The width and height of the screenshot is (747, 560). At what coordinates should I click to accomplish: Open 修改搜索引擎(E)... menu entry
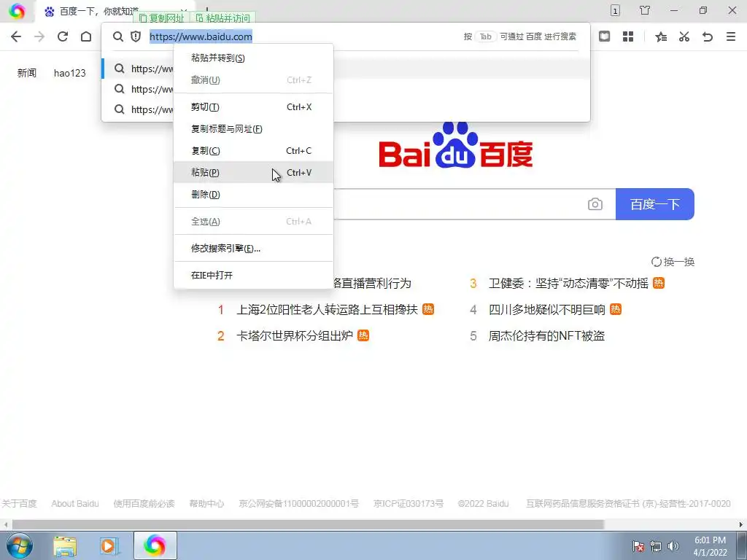coord(253,248)
